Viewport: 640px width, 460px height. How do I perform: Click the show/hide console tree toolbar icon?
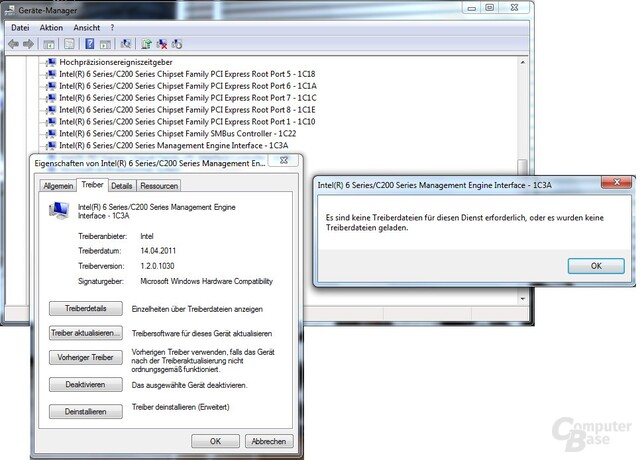(x=49, y=44)
